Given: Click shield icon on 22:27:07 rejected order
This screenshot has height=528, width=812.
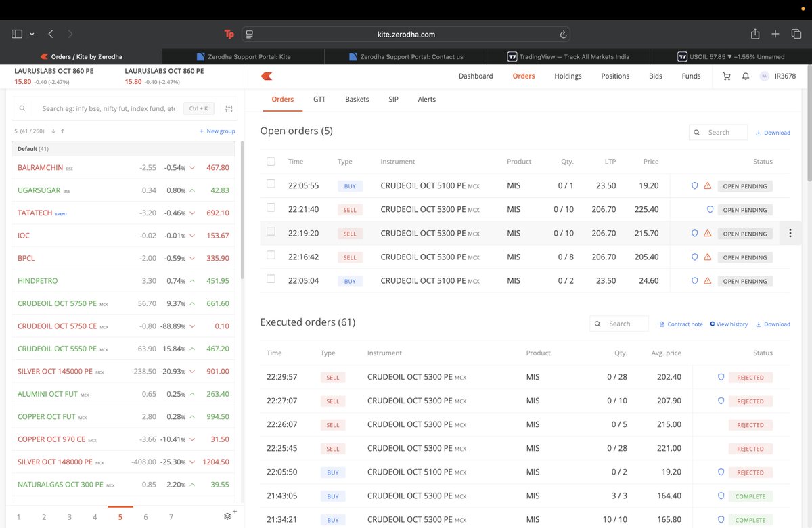Looking at the screenshot, I should point(721,401).
